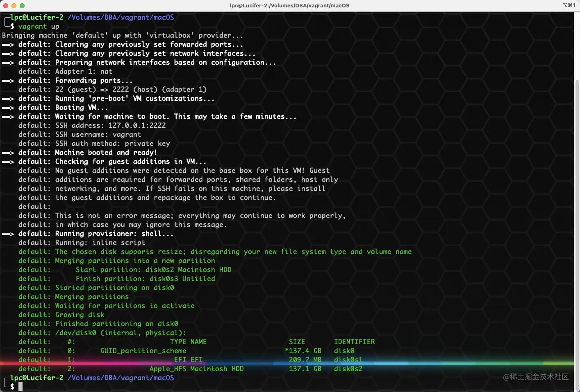Click the 'Waiting for partitions to activate' line
This screenshot has height=392, width=580.
106,306
